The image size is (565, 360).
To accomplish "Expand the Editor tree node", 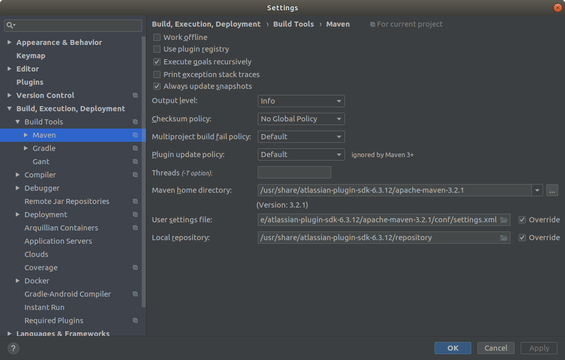I will (x=9, y=68).
